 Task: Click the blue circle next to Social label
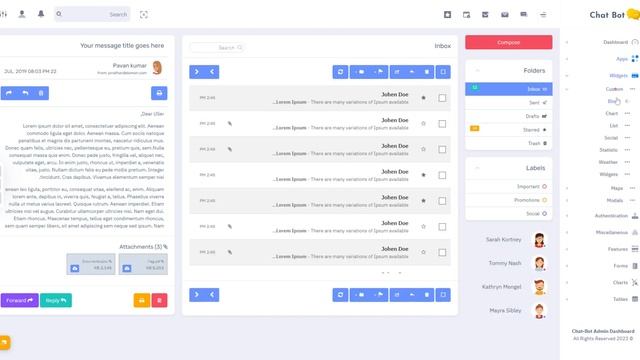coord(544,213)
